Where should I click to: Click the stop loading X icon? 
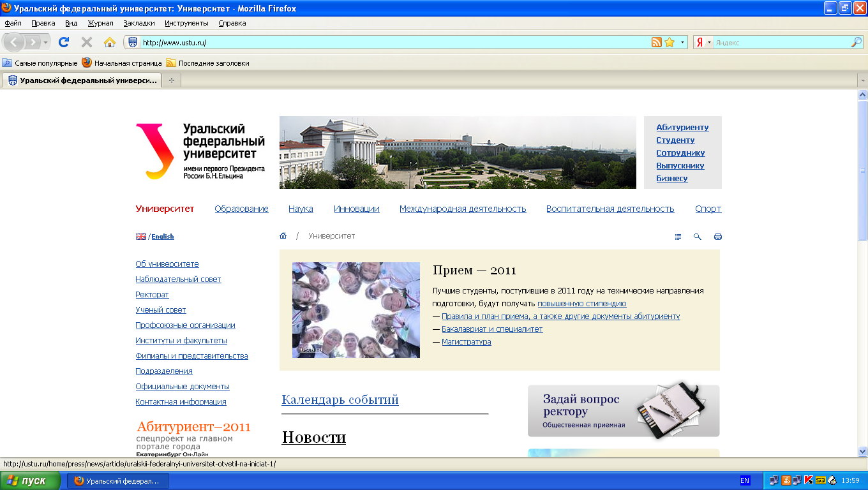pos(87,42)
